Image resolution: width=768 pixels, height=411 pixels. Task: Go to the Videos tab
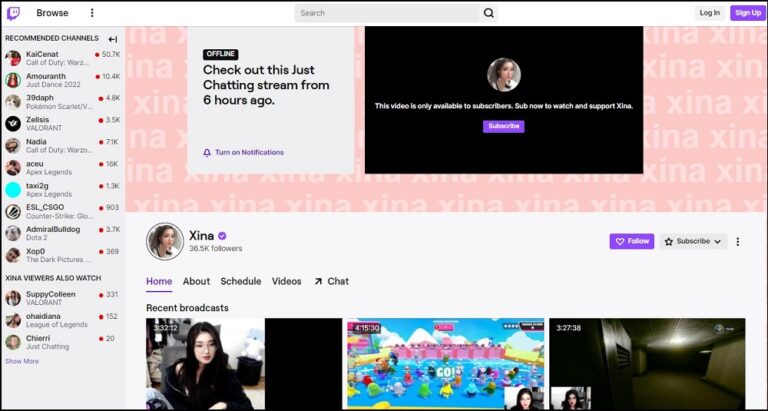286,281
